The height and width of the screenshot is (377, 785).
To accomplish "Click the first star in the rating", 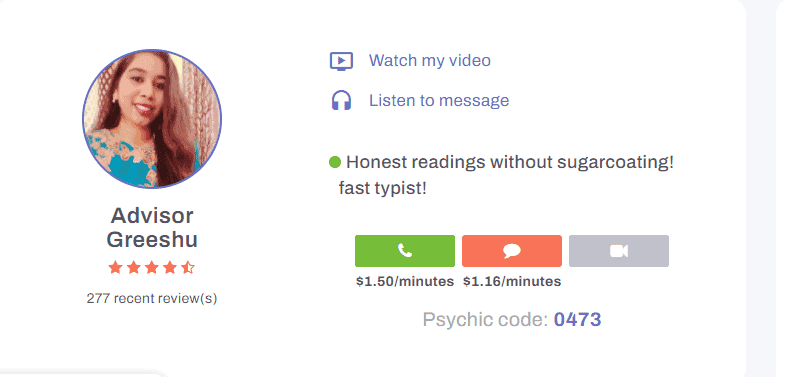I will (115, 267).
